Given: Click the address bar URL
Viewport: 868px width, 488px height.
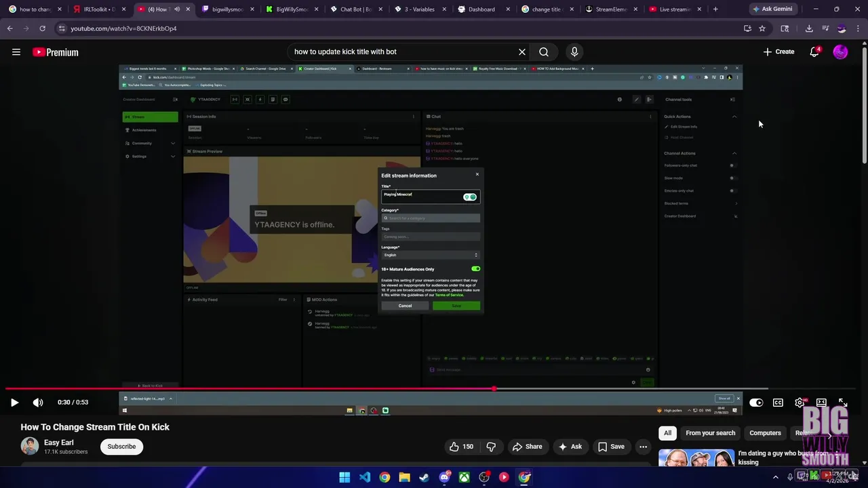Looking at the screenshot, I should [x=124, y=28].
